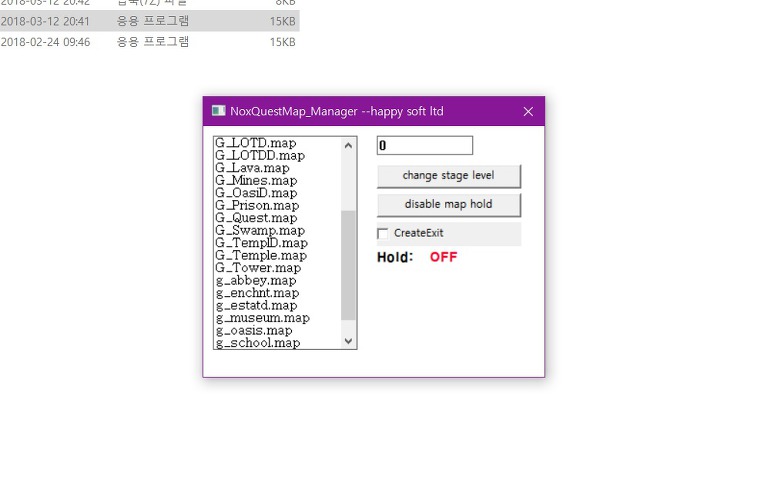Select G_Quest.map in the list
The width and height of the screenshot is (764, 496).
pos(278,218)
